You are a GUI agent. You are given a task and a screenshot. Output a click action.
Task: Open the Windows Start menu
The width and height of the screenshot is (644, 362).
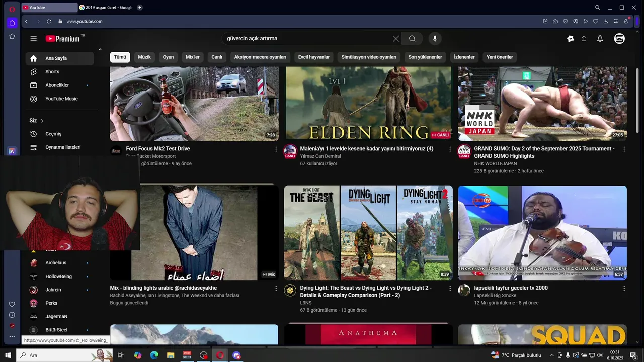(x=8, y=355)
